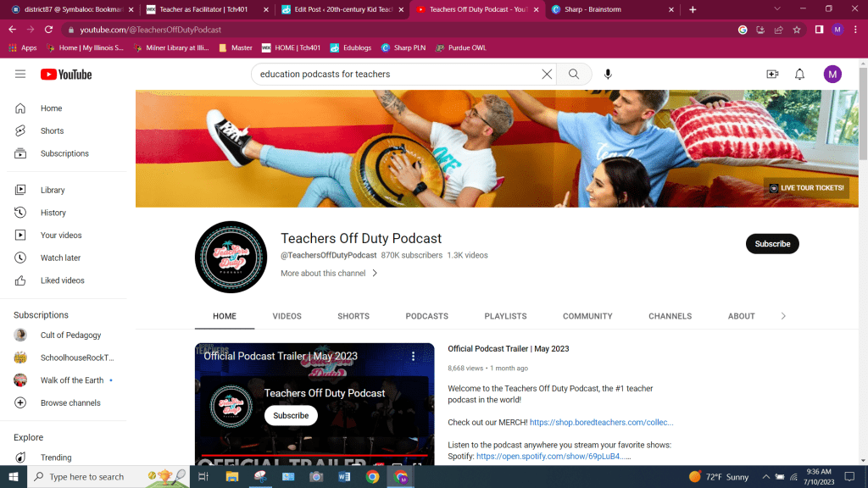The height and width of the screenshot is (488, 868).
Task: Subscribe to Teachers Off Duty Podcast channel
Action: coord(772,244)
